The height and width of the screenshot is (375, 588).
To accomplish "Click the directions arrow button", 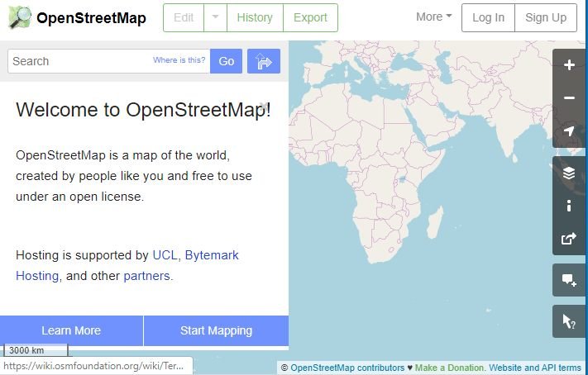I will pos(264,61).
